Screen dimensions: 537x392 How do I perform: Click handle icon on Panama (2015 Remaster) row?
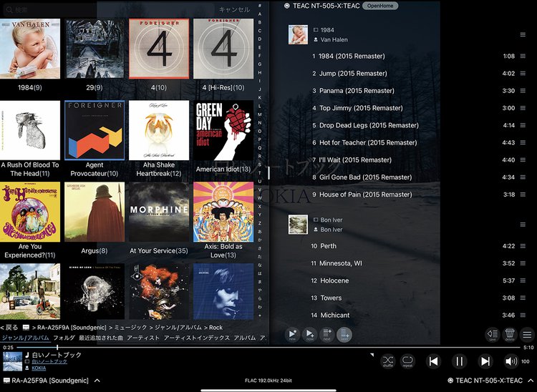point(523,91)
